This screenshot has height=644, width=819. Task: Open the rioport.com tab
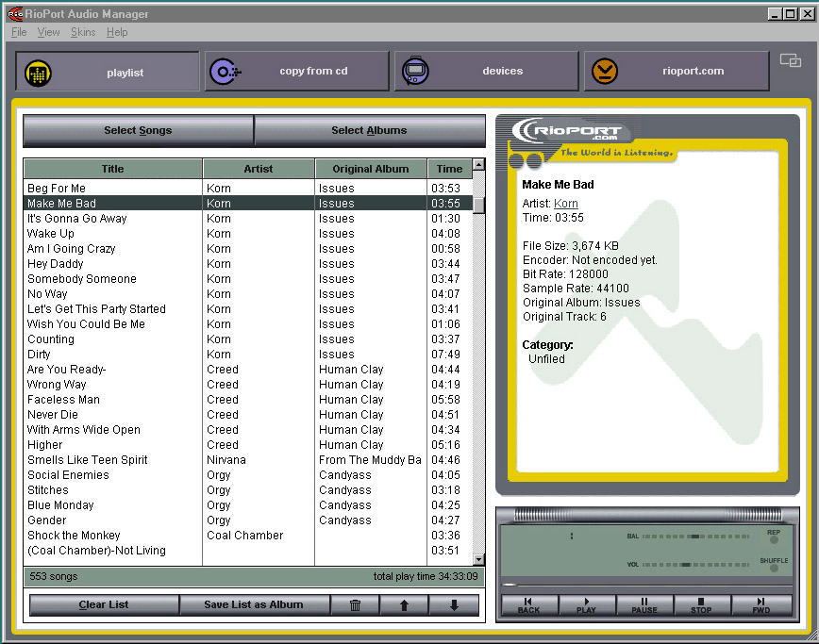(x=677, y=71)
